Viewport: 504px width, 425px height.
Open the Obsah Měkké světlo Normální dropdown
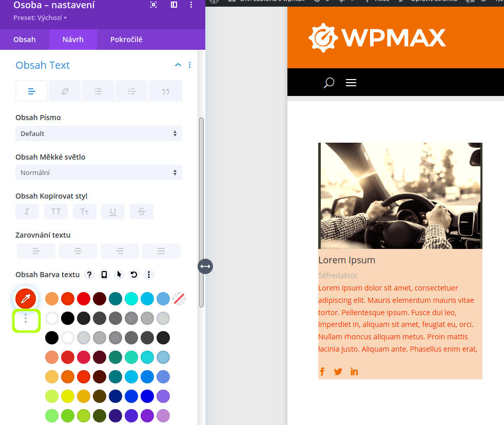point(99,172)
